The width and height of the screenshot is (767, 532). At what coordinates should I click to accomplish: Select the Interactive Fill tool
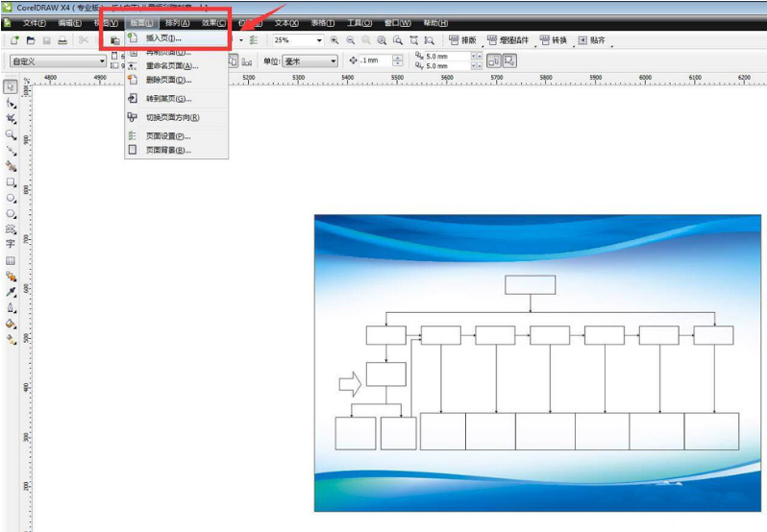point(11,339)
